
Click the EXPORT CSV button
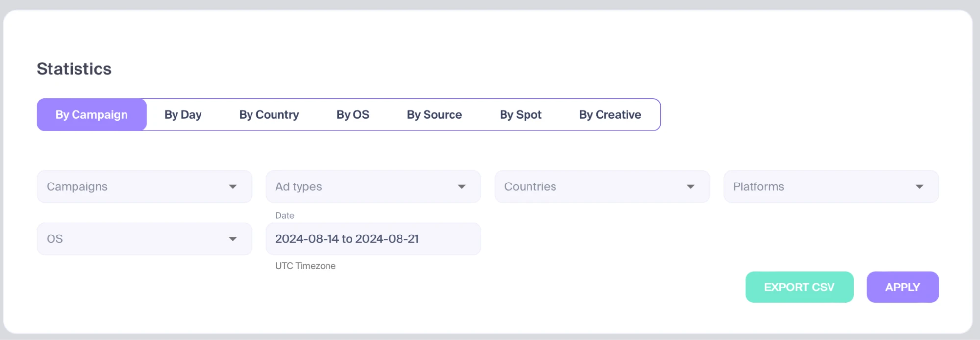click(x=800, y=287)
